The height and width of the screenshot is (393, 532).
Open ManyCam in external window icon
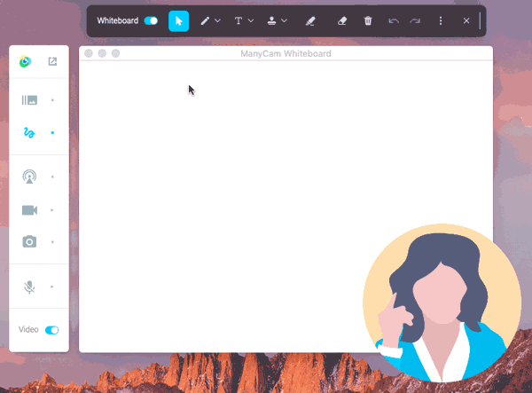(52, 61)
